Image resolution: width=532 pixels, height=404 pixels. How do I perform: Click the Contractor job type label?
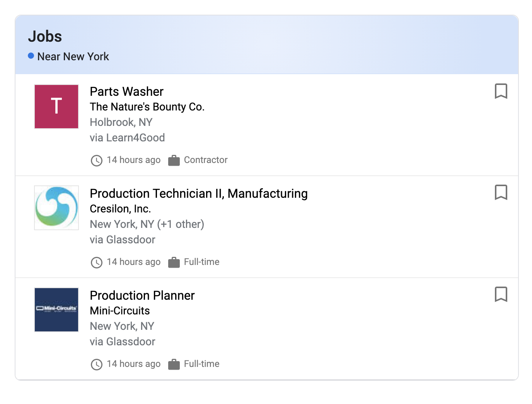[x=206, y=160]
